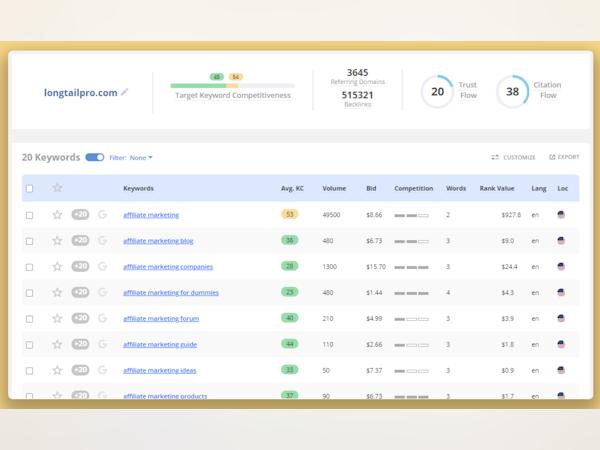Click +20 badge for affiliate marketing
Screen dimensions: 600x450
[80, 214]
